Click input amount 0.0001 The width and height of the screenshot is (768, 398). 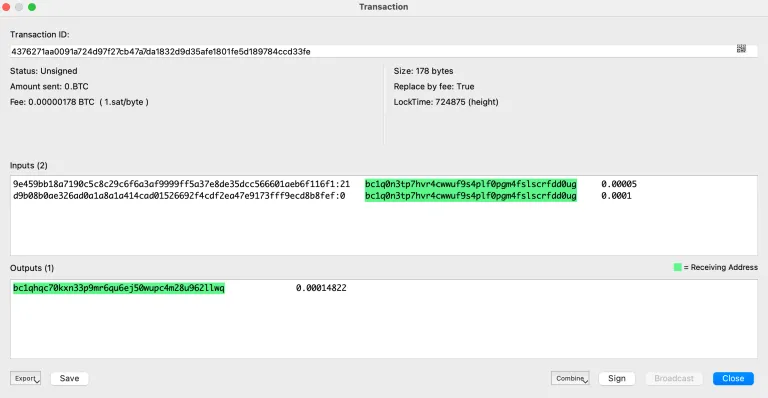click(x=616, y=196)
